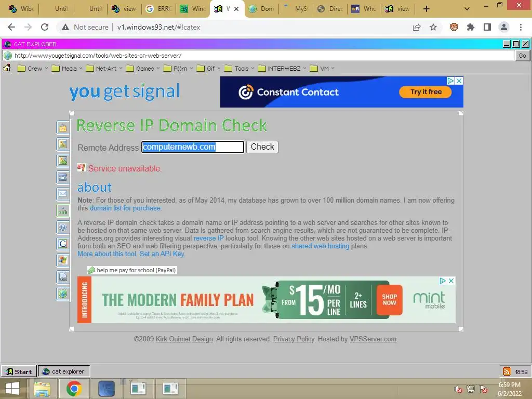Open the envelope email tool in sidebar
Screen dimensions: 532x399
(x=63, y=194)
